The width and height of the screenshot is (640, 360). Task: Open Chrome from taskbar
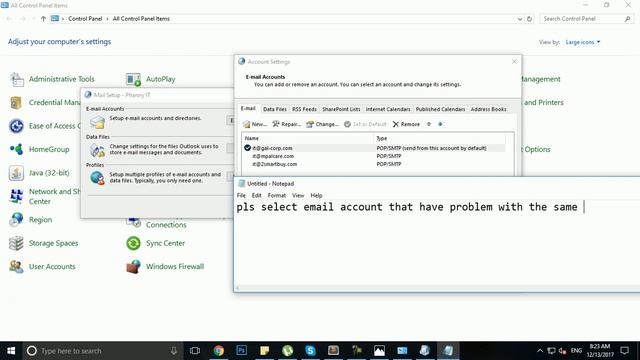(x=219, y=351)
